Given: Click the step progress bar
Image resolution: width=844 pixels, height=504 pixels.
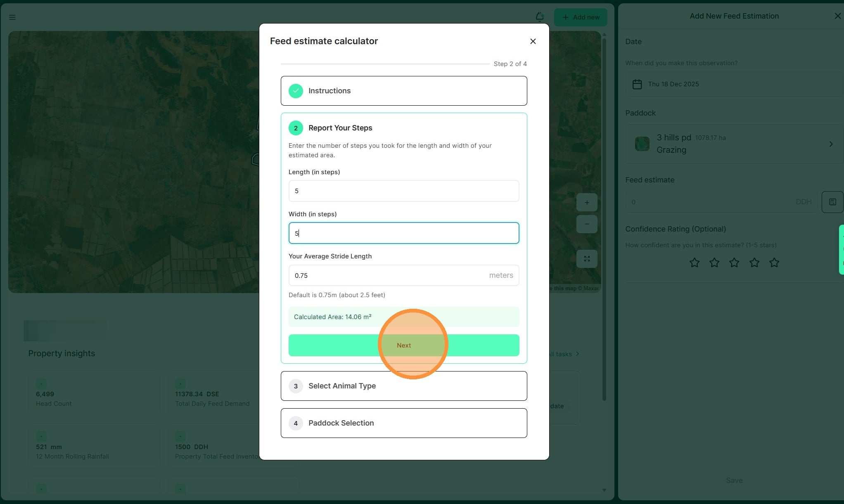Looking at the screenshot, I should [385, 64].
